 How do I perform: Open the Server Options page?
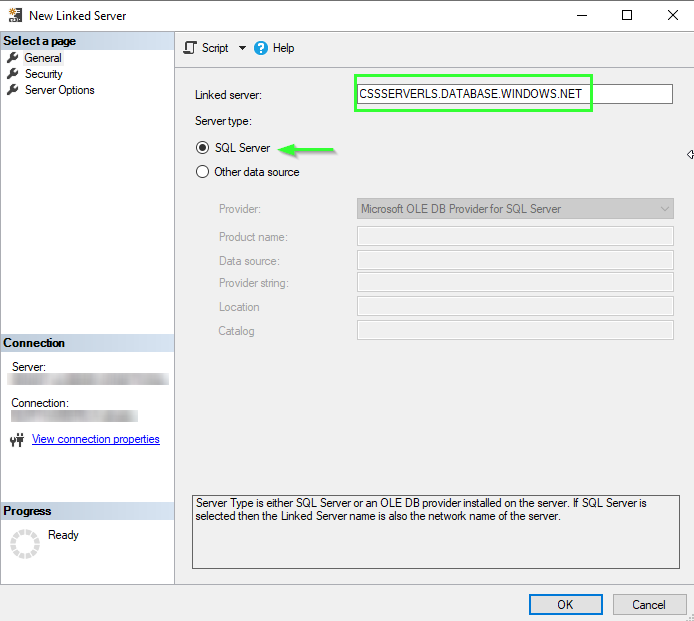click(x=59, y=90)
